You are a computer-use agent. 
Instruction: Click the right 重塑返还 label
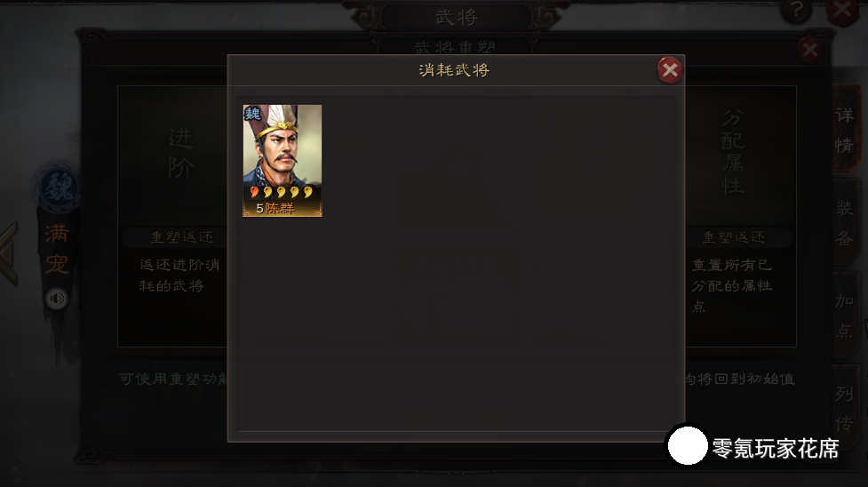click(x=734, y=237)
